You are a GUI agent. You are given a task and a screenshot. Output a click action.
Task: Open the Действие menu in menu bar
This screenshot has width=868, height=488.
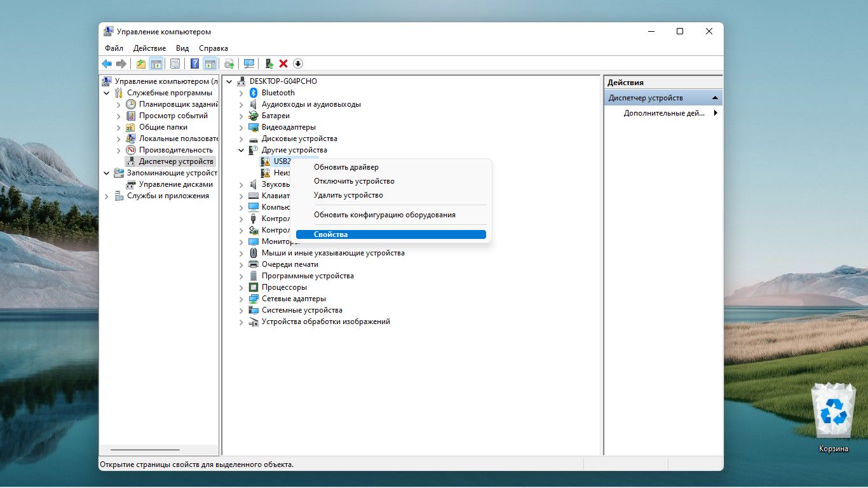pos(149,48)
